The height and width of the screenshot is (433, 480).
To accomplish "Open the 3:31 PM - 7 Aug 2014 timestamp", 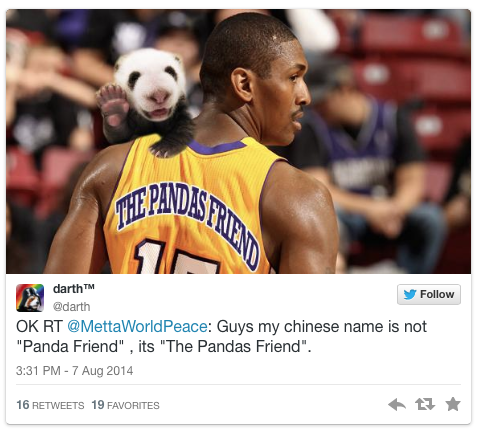I will tap(74, 371).
